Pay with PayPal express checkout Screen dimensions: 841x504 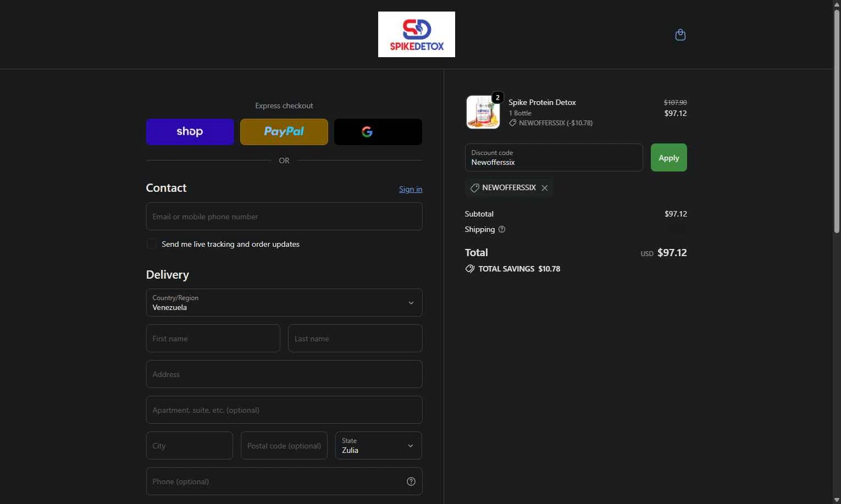(284, 132)
